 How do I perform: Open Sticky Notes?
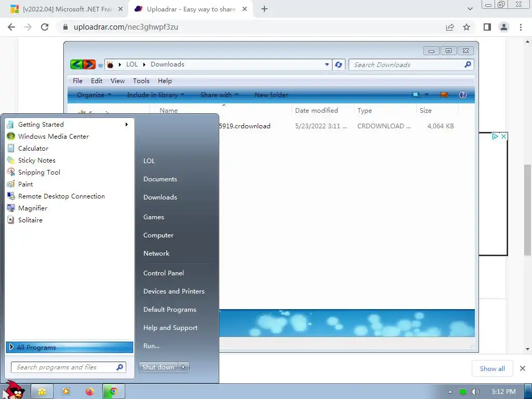pyautogui.click(x=69, y=160)
